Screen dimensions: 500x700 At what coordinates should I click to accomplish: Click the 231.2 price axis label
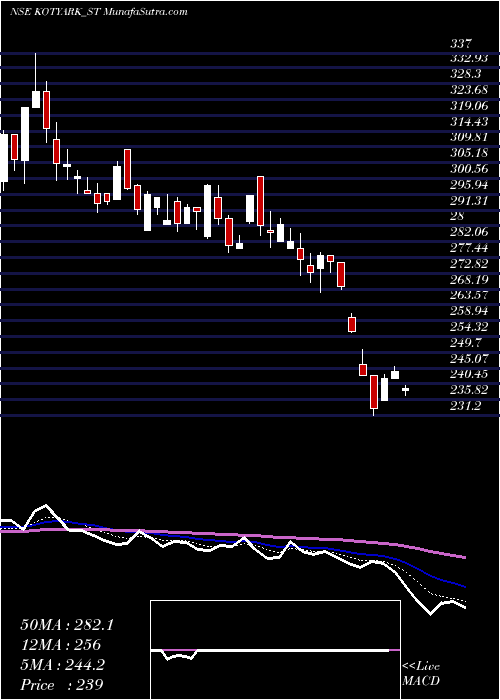[x=468, y=405]
